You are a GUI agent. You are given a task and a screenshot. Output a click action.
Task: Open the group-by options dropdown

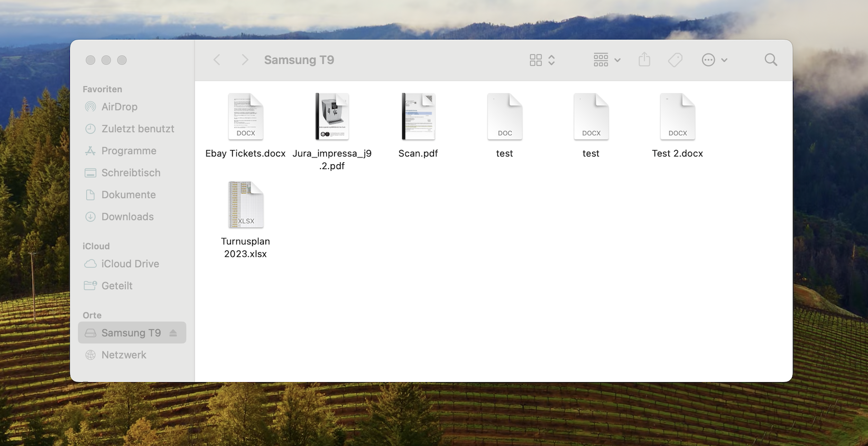coord(607,60)
